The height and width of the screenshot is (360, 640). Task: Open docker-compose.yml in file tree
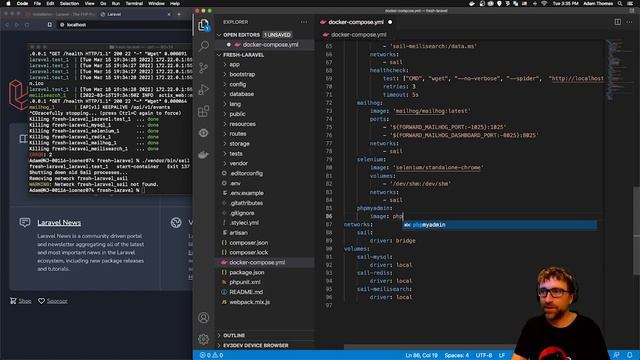(x=264, y=262)
